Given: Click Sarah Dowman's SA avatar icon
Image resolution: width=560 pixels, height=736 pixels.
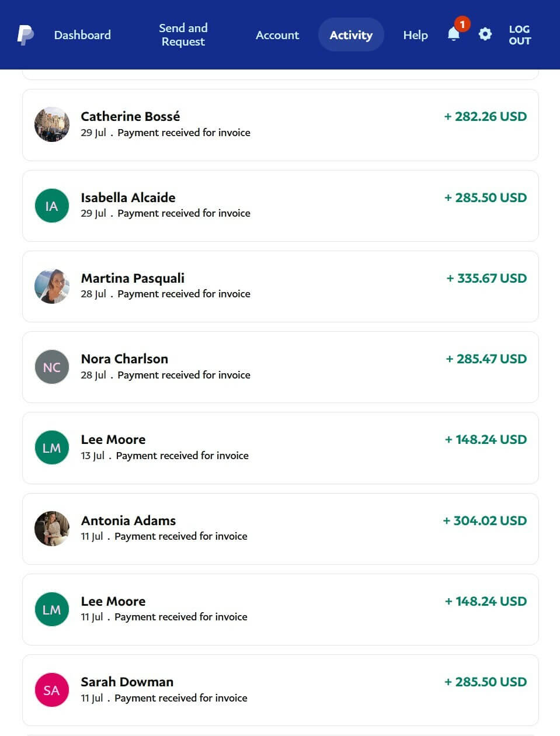Looking at the screenshot, I should [x=52, y=690].
